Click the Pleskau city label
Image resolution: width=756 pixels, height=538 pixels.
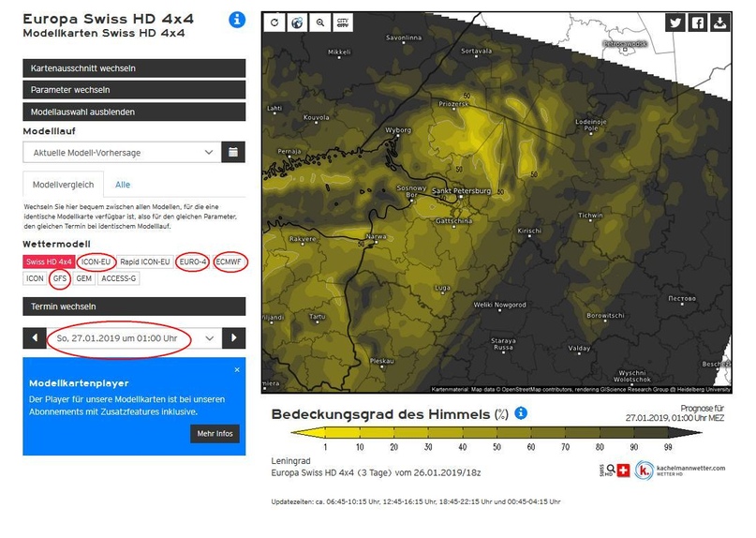(x=382, y=361)
